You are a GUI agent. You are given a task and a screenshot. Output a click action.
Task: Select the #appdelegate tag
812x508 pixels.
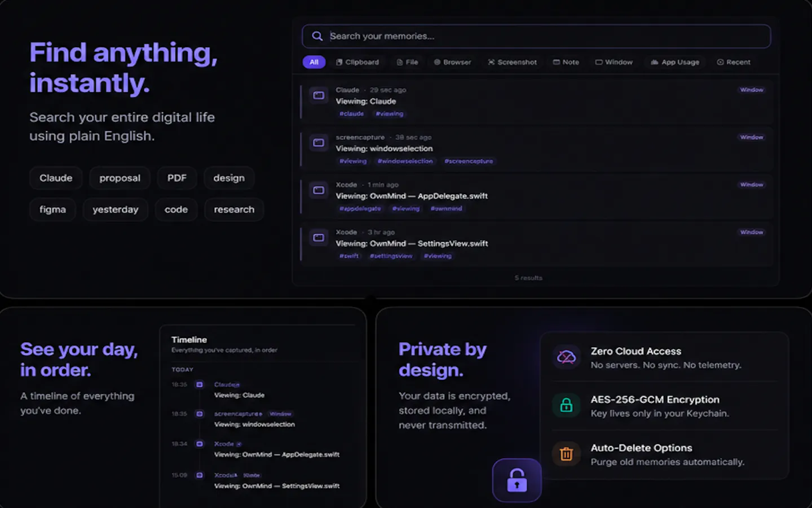point(360,208)
